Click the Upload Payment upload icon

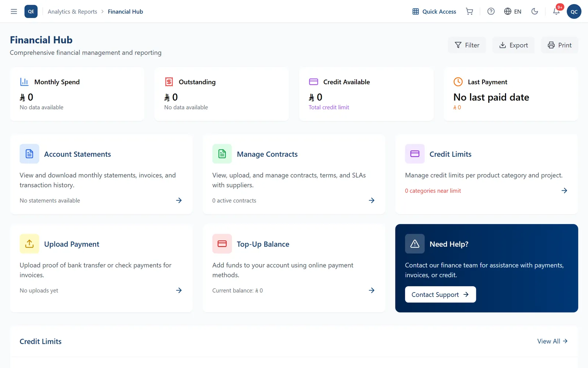point(29,244)
